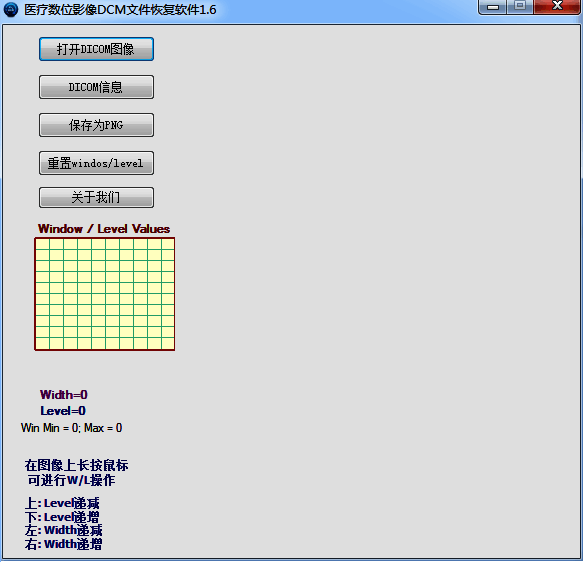Close the DCM recovery software window
583x562 pixels.
[557, 6]
